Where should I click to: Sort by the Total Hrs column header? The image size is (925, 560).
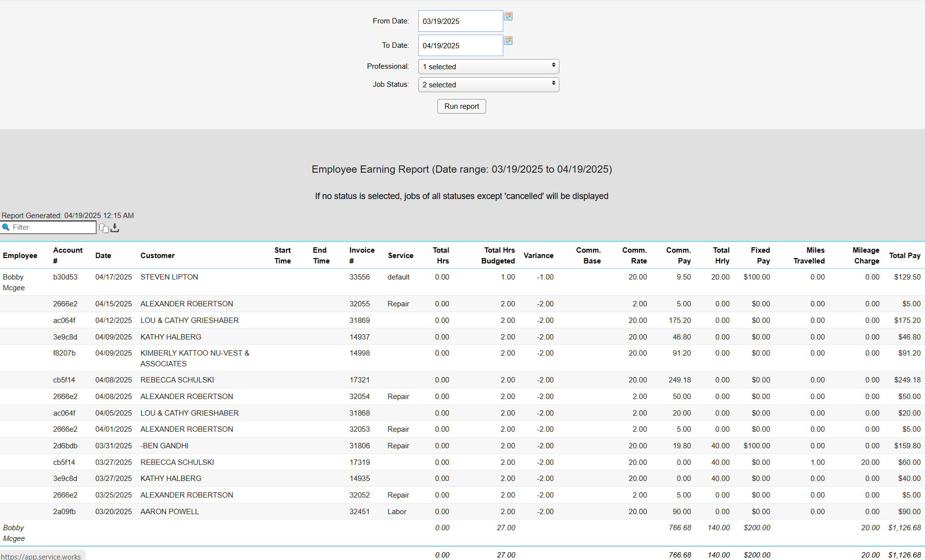click(441, 255)
